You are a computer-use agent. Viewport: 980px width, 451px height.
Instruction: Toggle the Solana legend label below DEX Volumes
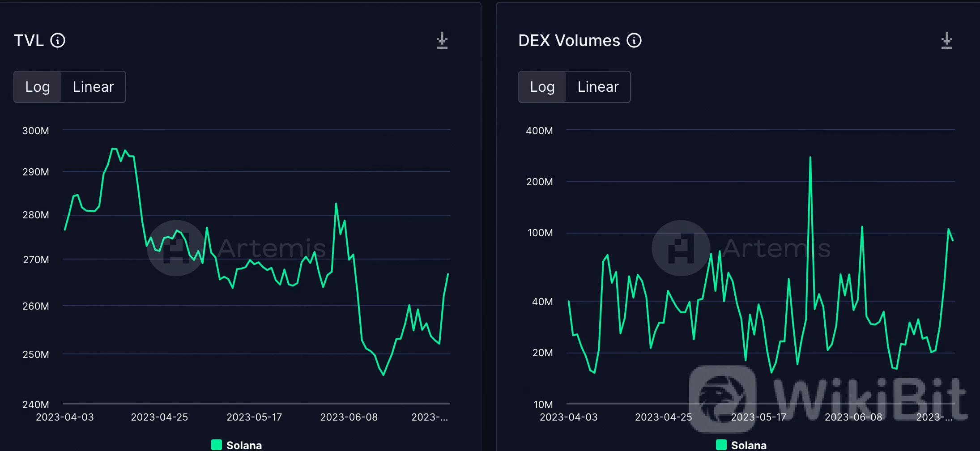pos(749,445)
